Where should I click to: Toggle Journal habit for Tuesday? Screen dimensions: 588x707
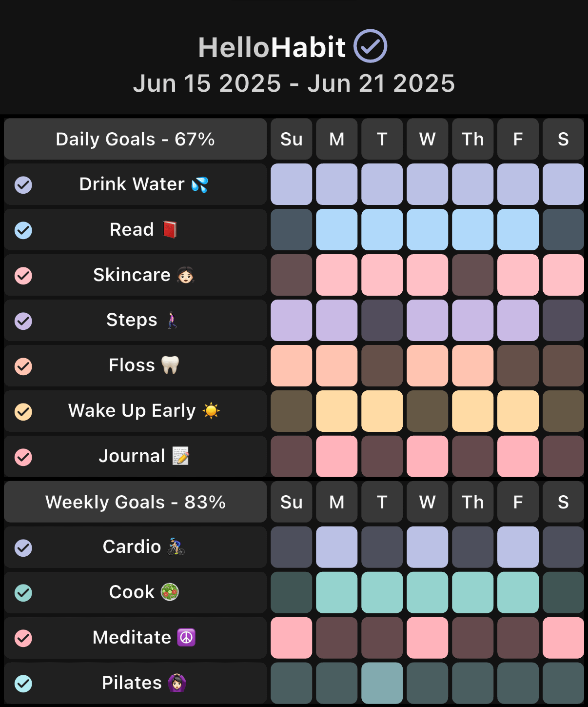(382, 456)
